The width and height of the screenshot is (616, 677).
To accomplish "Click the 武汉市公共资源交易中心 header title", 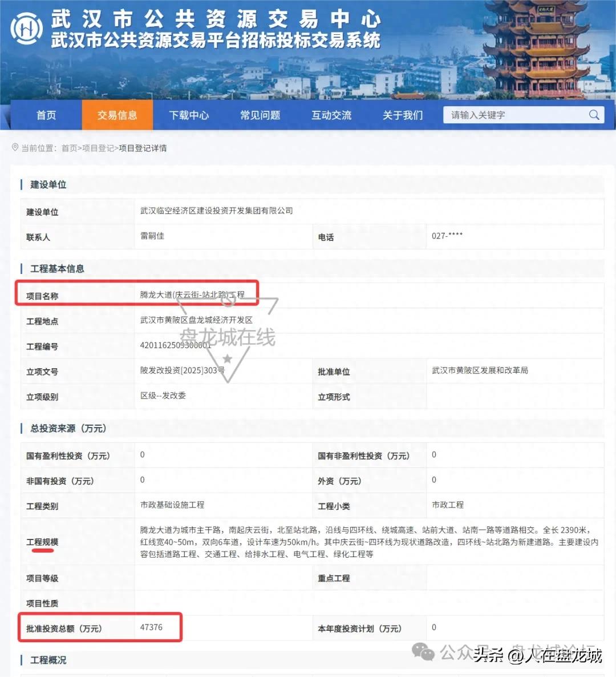I will click(216, 19).
